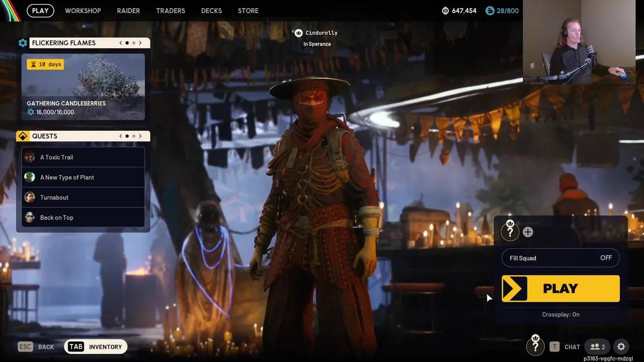This screenshot has width=644, height=362.
Task: Open the Chat panel
Action: pos(572,347)
